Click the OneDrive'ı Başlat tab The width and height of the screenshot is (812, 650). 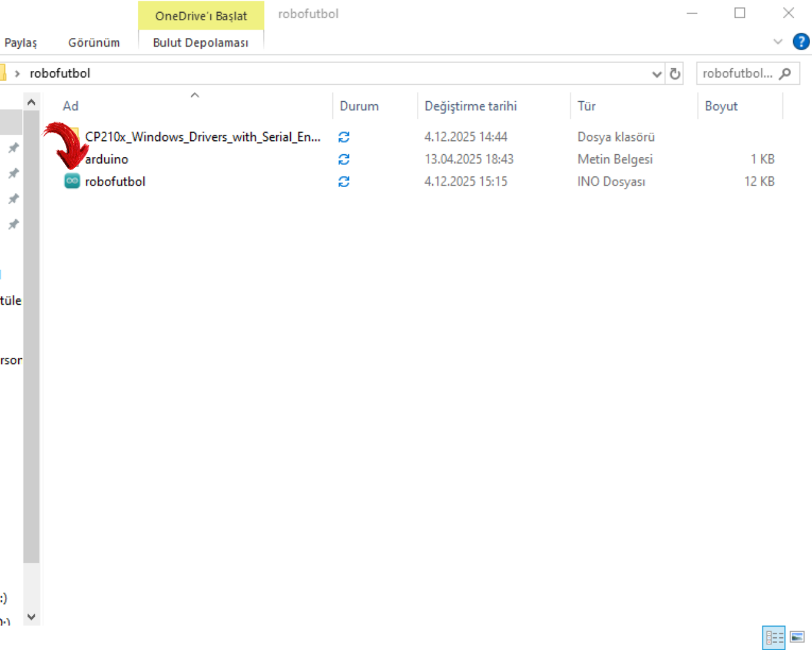pyautogui.click(x=201, y=16)
